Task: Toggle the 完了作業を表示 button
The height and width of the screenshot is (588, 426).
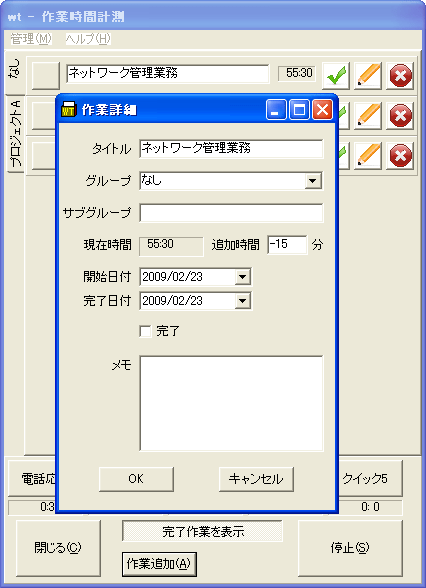Action: [x=202, y=531]
